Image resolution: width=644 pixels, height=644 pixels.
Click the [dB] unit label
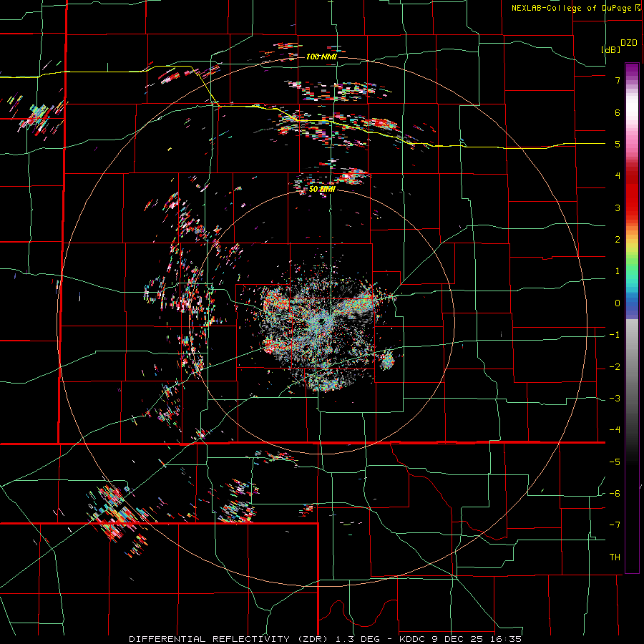[x=610, y=49]
